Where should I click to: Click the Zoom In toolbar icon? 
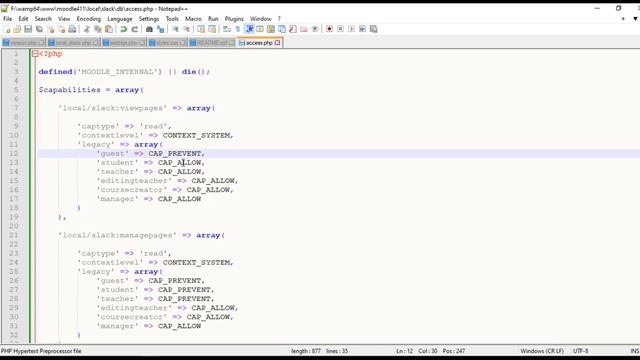click(x=175, y=29)
